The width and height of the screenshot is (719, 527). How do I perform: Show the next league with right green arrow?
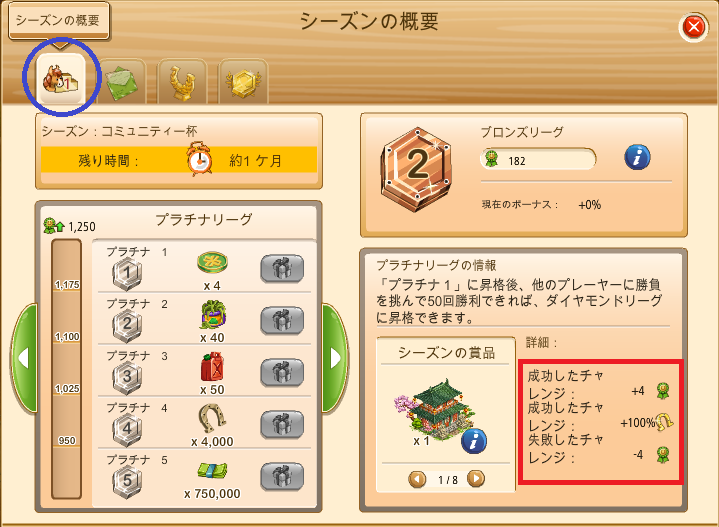[334, 358]
